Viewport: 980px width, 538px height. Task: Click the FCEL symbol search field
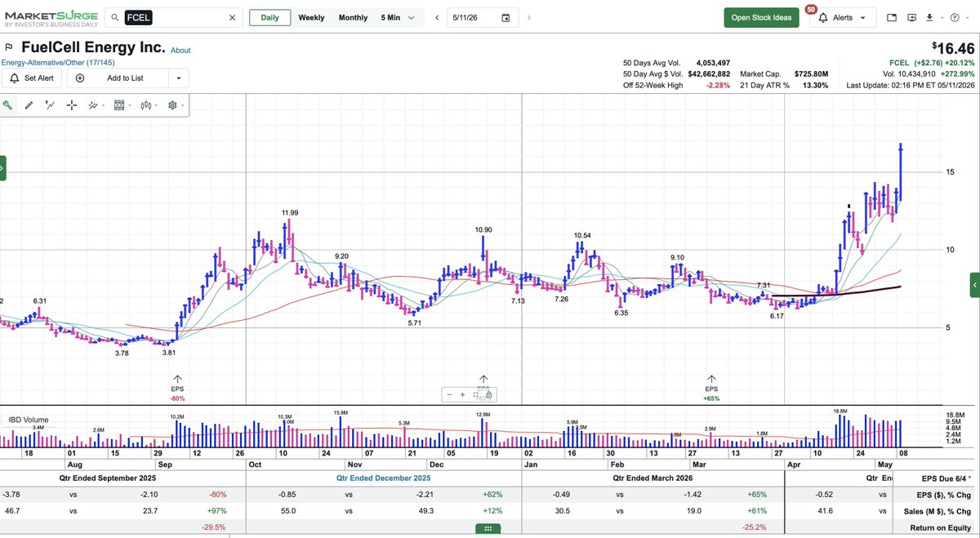pos(175,17)
